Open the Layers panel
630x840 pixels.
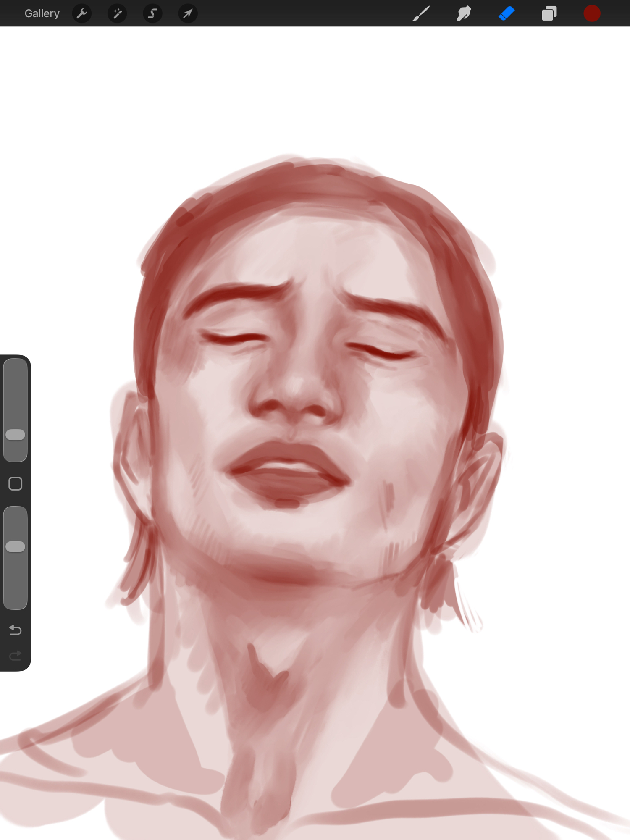pyautogui.click(x=549, y=13)
